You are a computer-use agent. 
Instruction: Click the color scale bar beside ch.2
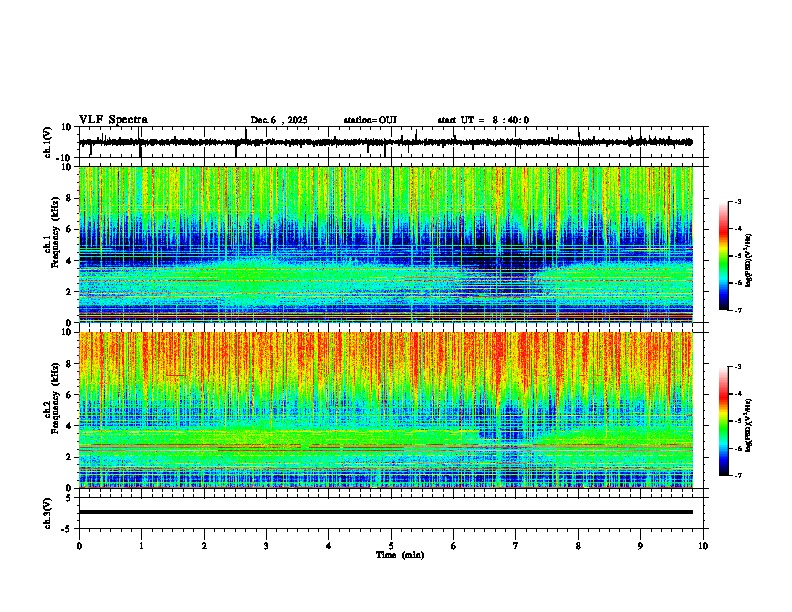click(x=724, y=421)
